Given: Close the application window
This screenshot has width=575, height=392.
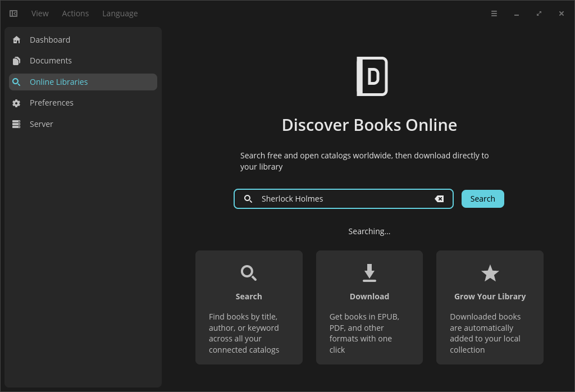Looking at the screenshot, I should [x=562, y=13].
